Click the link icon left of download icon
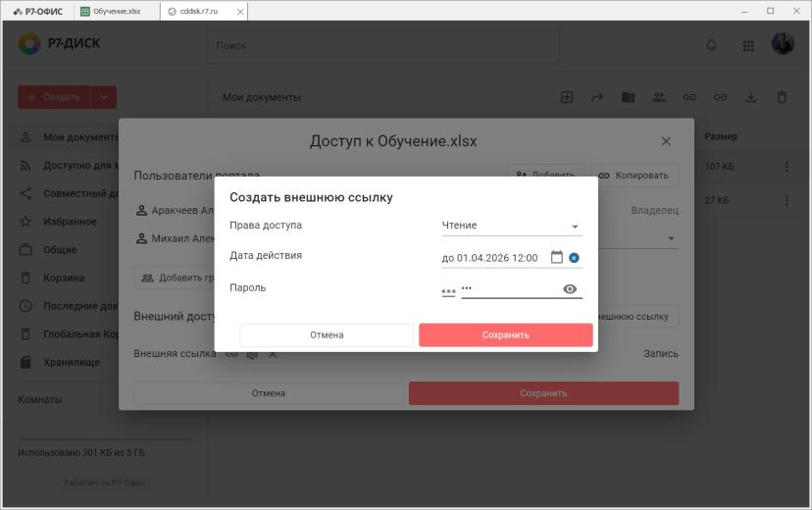Viewport: 812px width, 510px height. click(721, 97)
